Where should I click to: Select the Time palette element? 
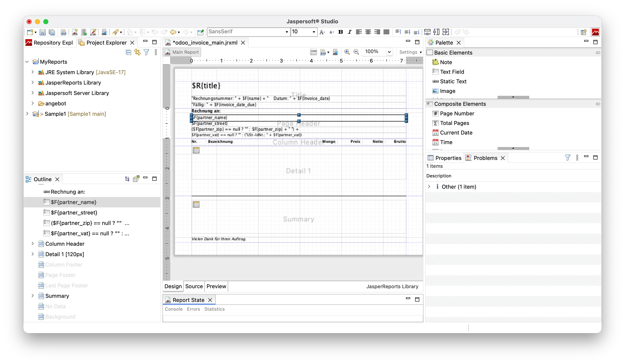point(442,142)
